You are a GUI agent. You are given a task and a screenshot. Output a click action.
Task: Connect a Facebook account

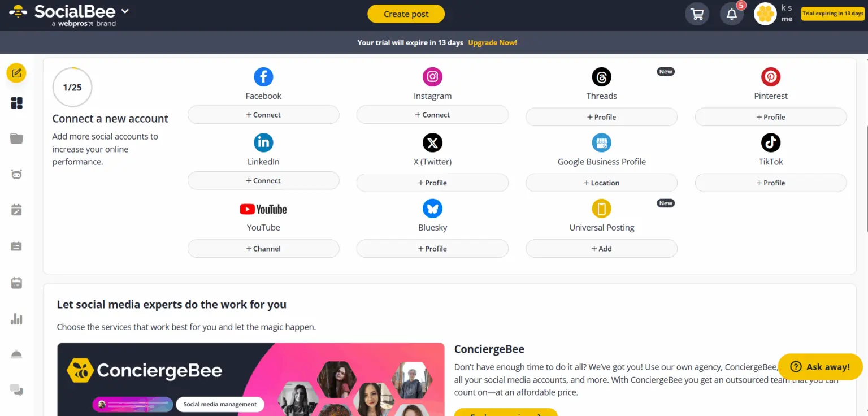263,115
